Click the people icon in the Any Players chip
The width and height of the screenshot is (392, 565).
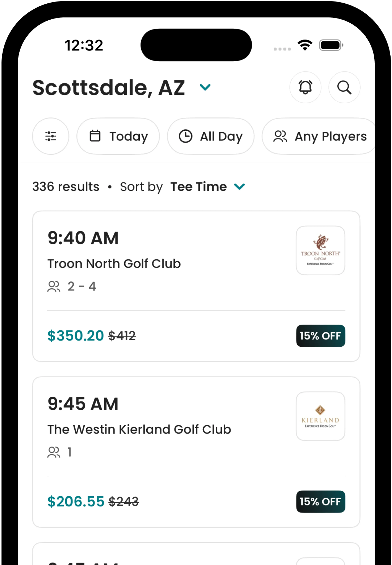point(280,136)
